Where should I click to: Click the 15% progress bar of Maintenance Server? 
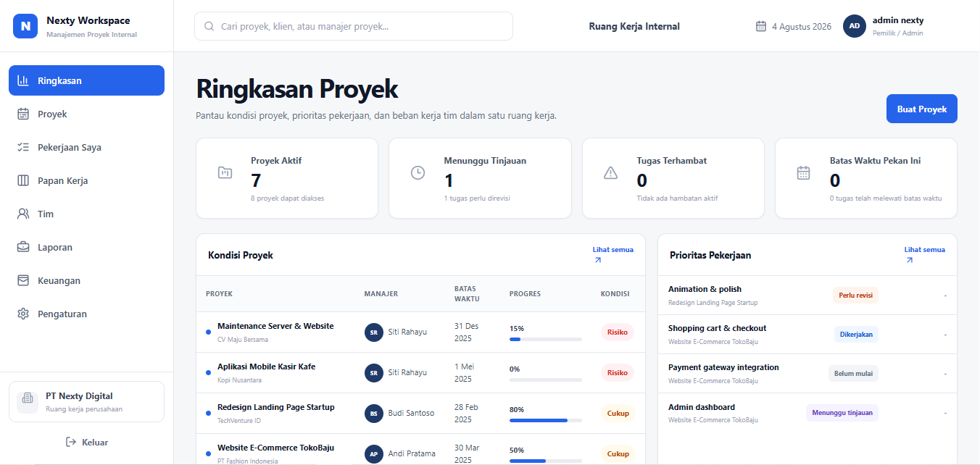click(x=546, y=339)
